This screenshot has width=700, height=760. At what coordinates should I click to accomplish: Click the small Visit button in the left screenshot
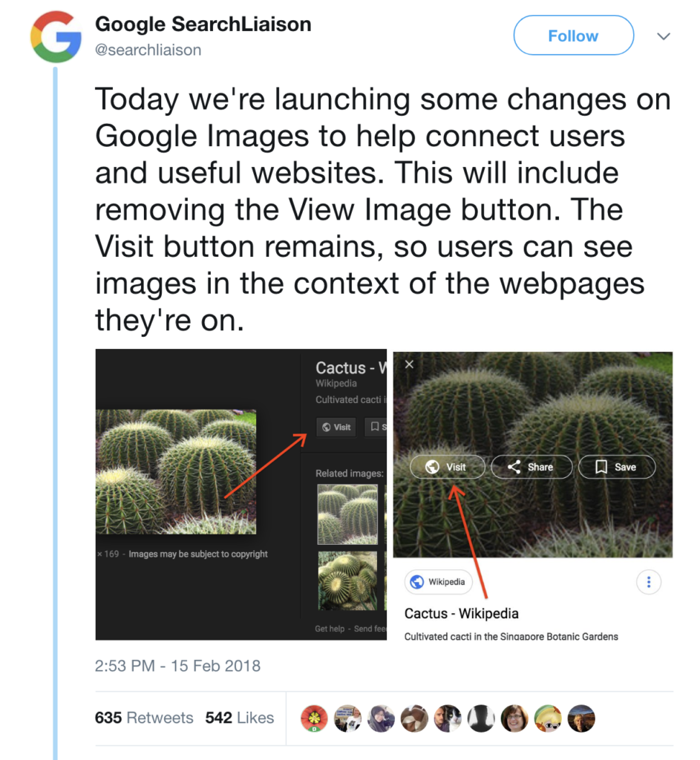tap(336, 427)
